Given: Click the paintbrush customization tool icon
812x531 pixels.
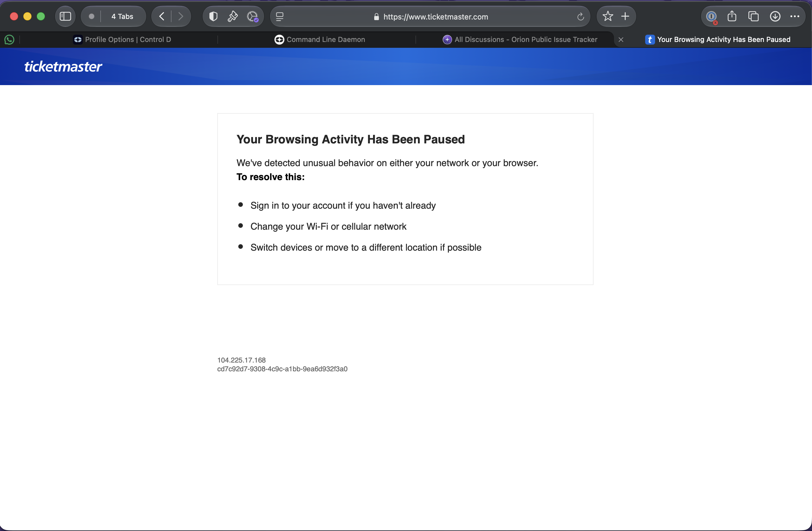Looking at the screenshot, I should click(x=233, y=16).
